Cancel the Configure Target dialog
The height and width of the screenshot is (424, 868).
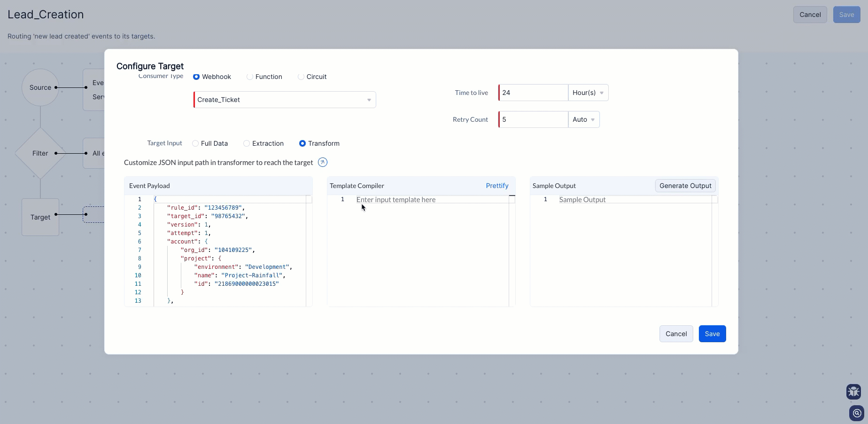(676, 334)
